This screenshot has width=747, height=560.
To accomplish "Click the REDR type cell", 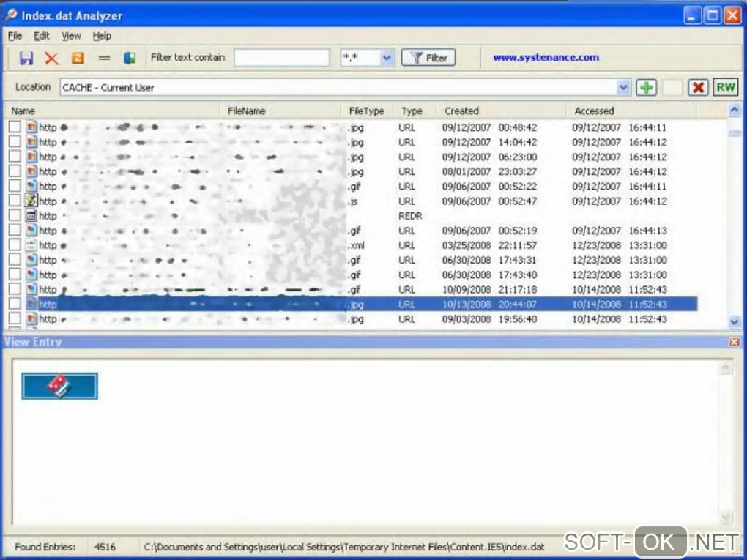I will click(x=410, y=216).
